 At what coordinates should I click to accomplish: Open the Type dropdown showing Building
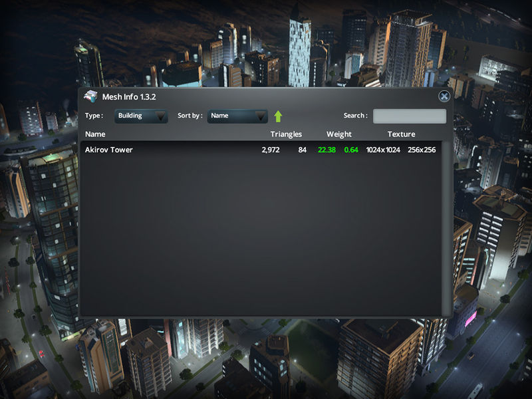pos(141,116)
